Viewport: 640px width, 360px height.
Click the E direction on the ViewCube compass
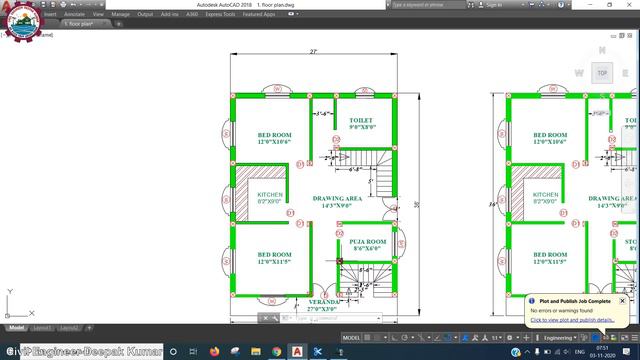tap(625, 73)
